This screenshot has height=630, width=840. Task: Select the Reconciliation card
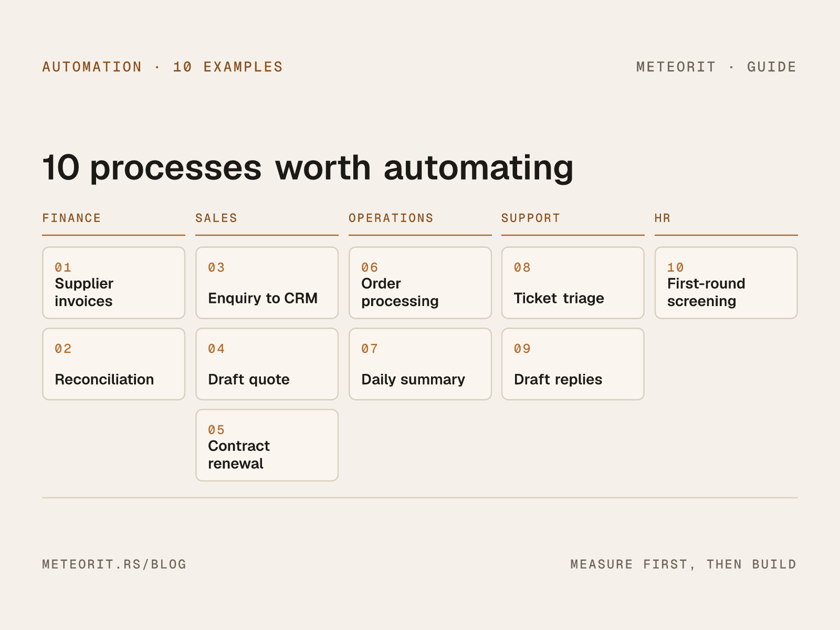click(x=113, y=364)
